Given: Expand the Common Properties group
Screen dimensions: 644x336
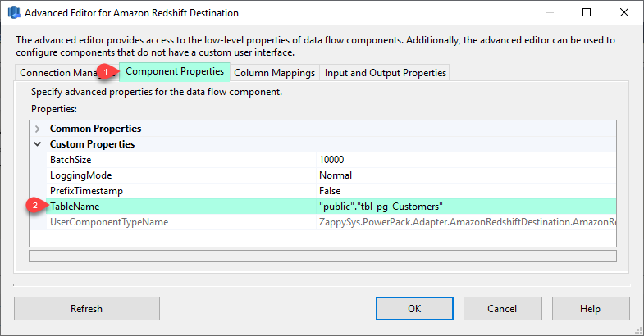Looking at the screenshot, I should (x=38, y=129).
